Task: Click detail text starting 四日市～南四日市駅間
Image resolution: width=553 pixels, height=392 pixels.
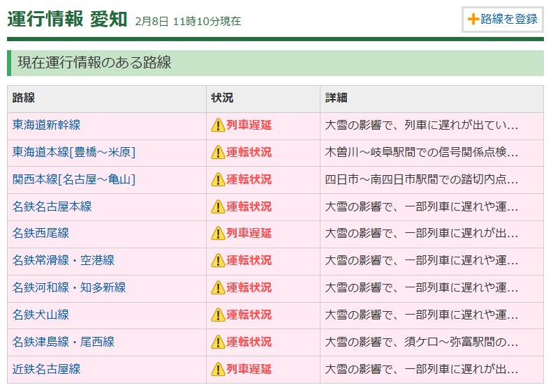Action: 422,179
